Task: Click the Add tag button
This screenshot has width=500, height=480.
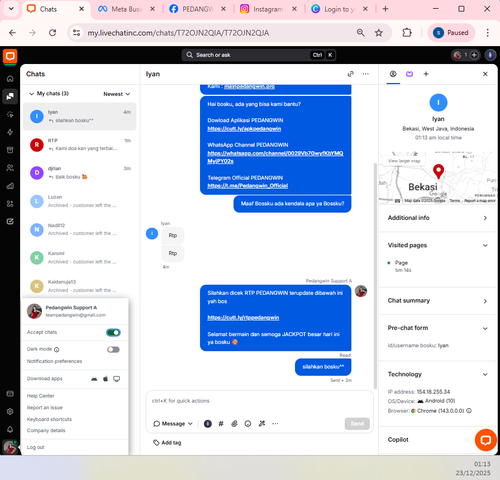Action: [x=167, y=443]
